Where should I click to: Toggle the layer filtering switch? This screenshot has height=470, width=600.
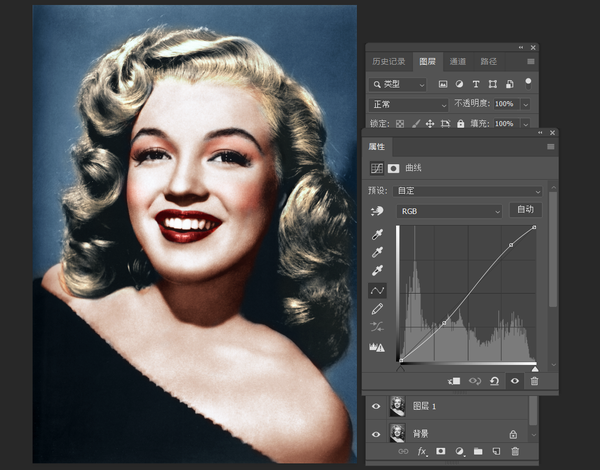528,83
